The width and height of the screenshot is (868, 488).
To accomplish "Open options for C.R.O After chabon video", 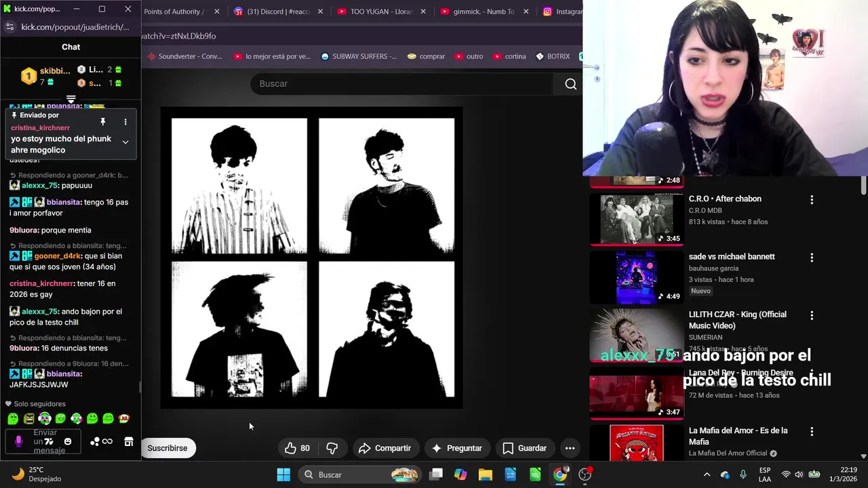I will [x=812, y=200].
